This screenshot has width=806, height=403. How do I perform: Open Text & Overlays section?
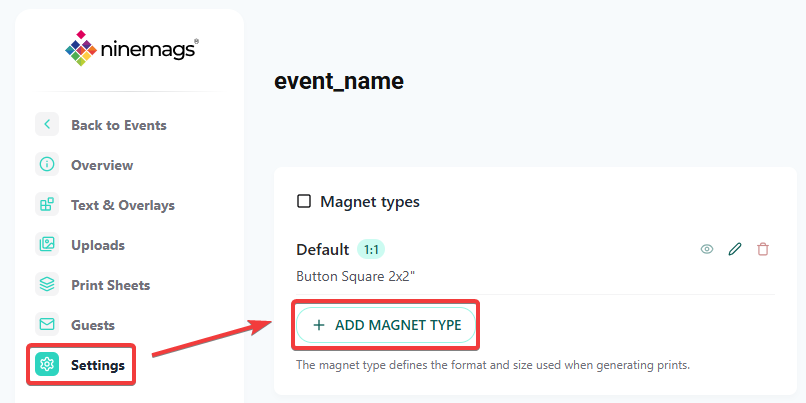click(123, 205)
